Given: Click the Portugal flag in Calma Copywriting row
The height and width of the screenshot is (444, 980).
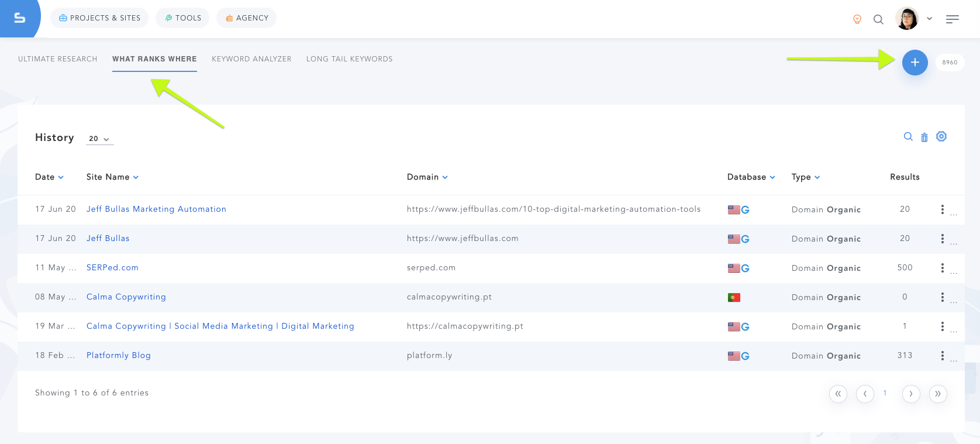Looking at the screenshot, I should point(734,298).
